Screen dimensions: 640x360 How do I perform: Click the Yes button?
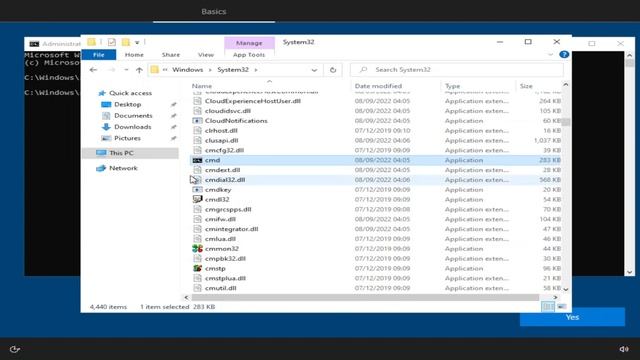tap(572, 317)
